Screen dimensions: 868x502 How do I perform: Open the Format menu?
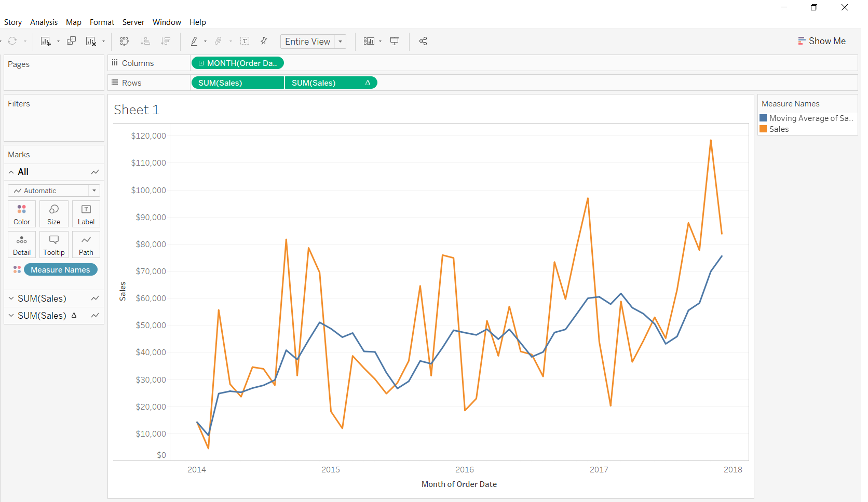(x=102, y=22)
